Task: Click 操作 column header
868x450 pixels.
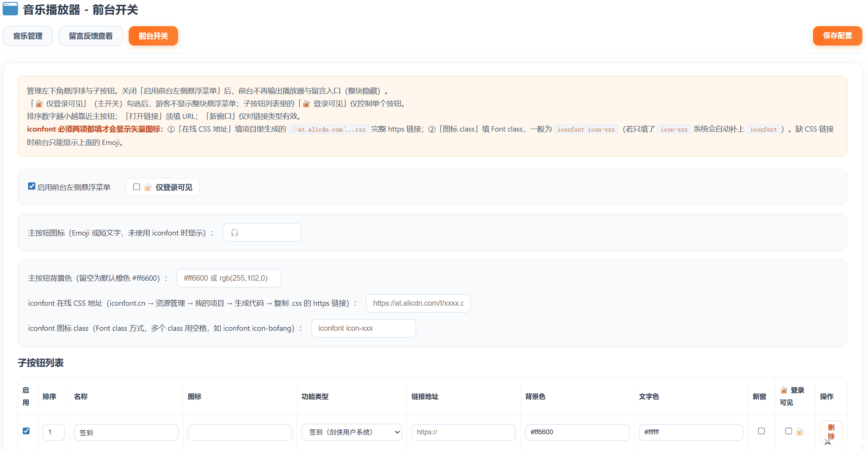Action: 827,397
